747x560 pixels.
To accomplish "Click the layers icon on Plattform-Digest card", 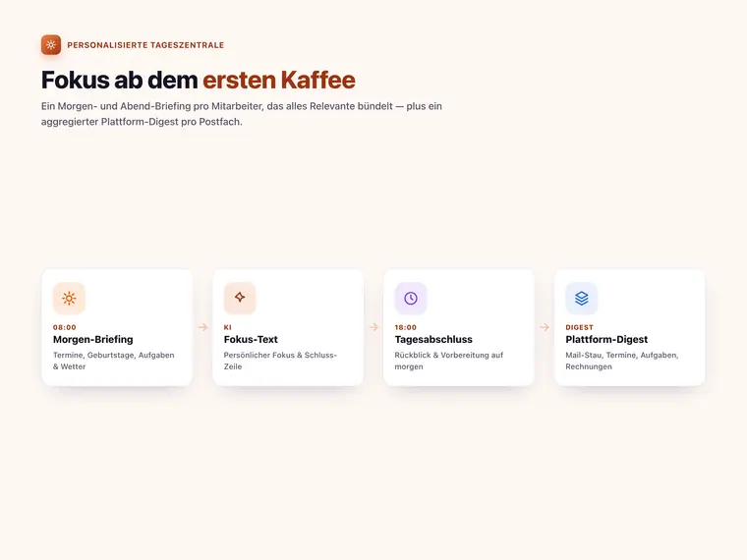I will click(x=582, y=299).
